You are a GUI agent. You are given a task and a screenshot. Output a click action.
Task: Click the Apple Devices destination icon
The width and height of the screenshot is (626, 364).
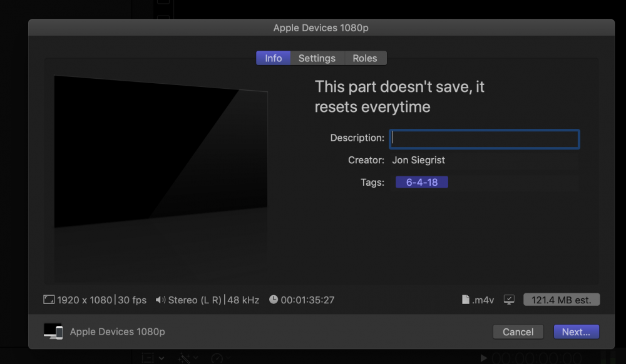[x=53, y=331]
